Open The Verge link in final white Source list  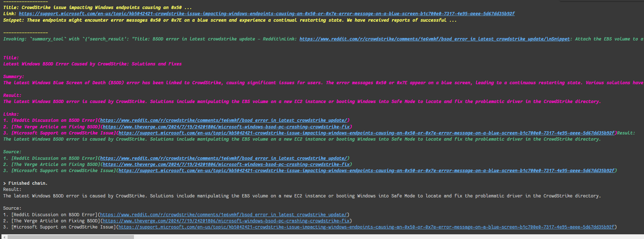coord(226,221)
